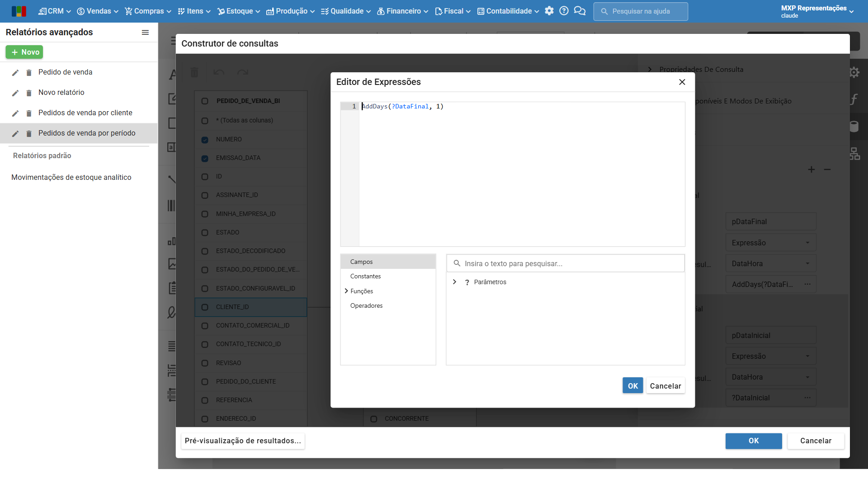Delete the Novo relatório report
The width and height of the screenshot is (868, 488).
[29, 93]
